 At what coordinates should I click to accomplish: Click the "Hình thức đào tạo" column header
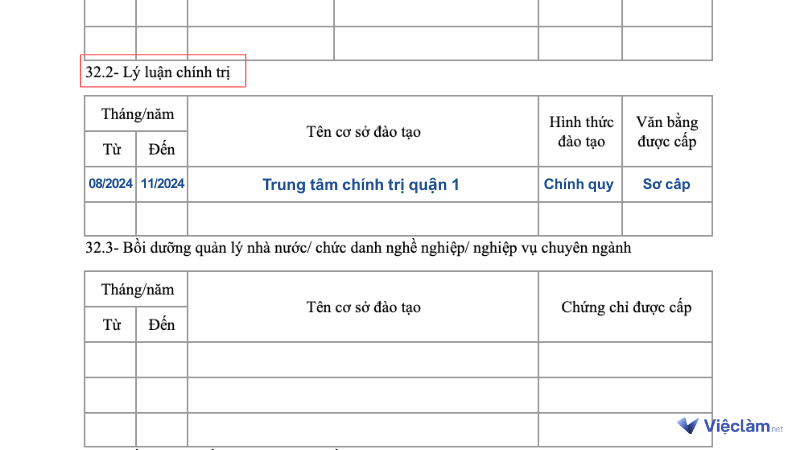tap(579, 132)
